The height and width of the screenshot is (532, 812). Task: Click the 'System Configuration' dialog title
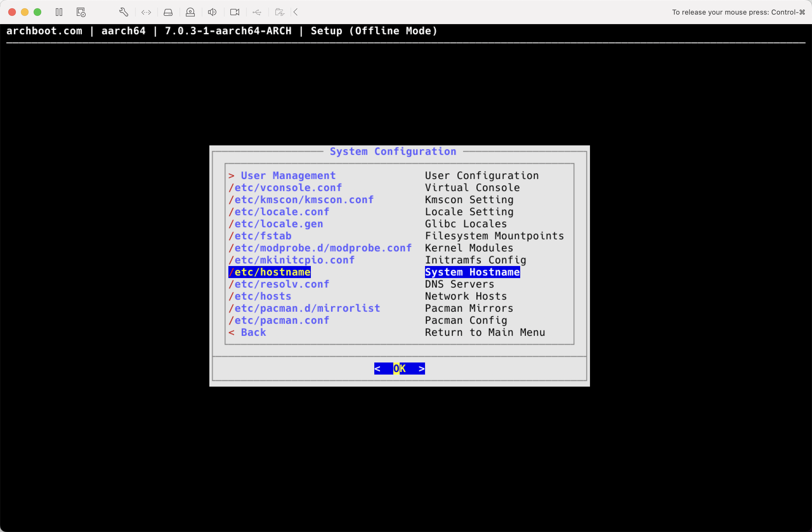coord(393,151)
